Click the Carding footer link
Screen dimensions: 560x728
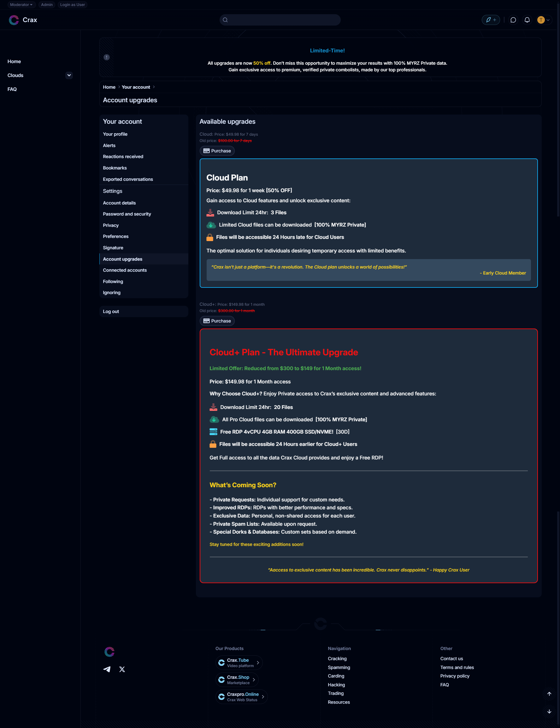click(x=336, y=676)
